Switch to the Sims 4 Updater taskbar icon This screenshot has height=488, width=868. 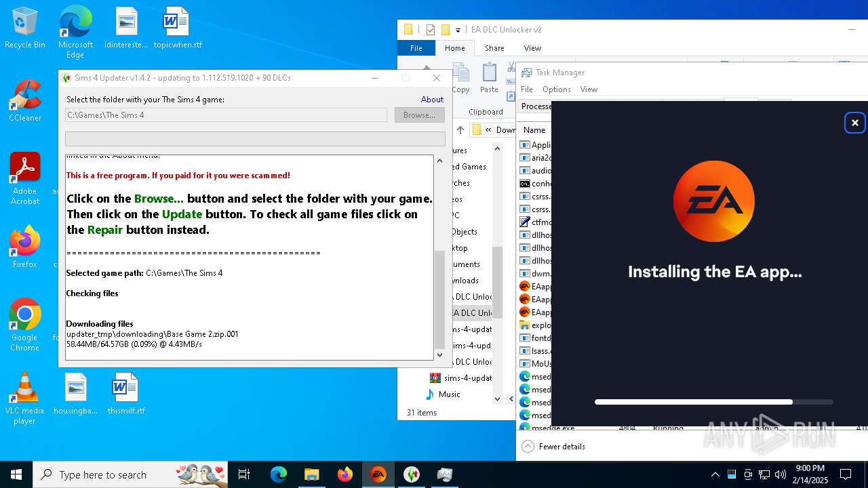(411, 474)
